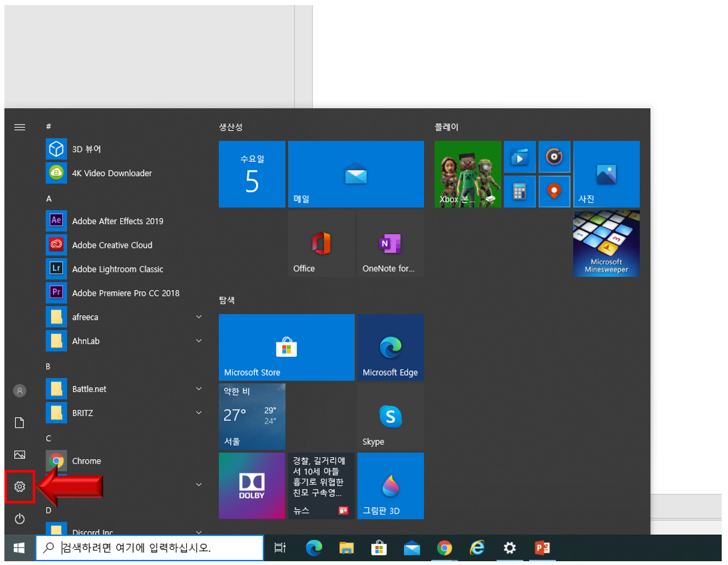Click the 플레이 group title
The width and height of the screenshot is (728, 565).
(447, 126)
